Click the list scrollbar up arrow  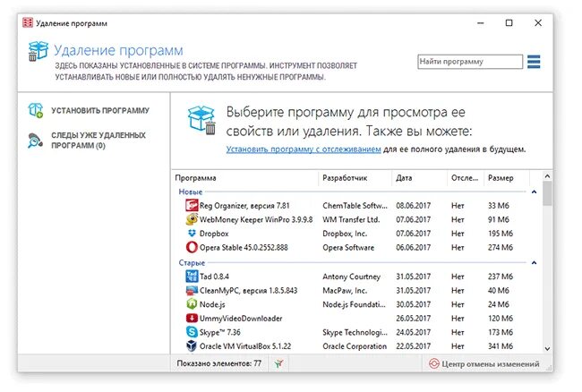coord(547,176)
